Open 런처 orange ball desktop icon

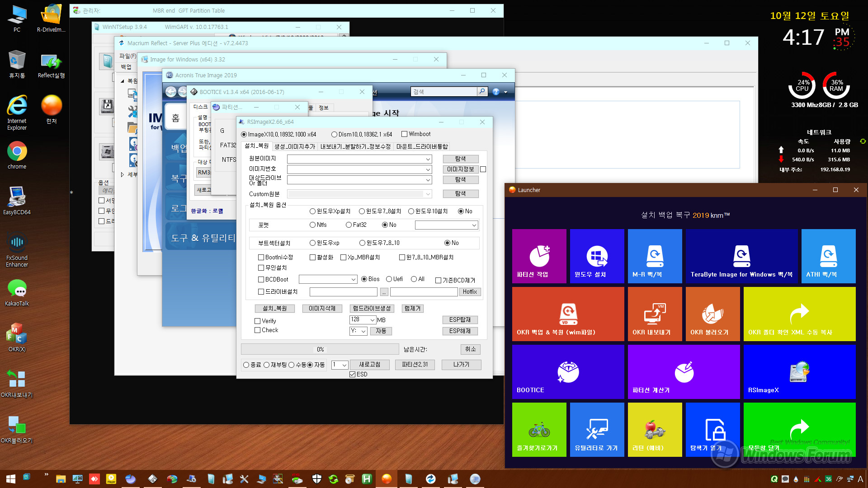pos(51,110)
